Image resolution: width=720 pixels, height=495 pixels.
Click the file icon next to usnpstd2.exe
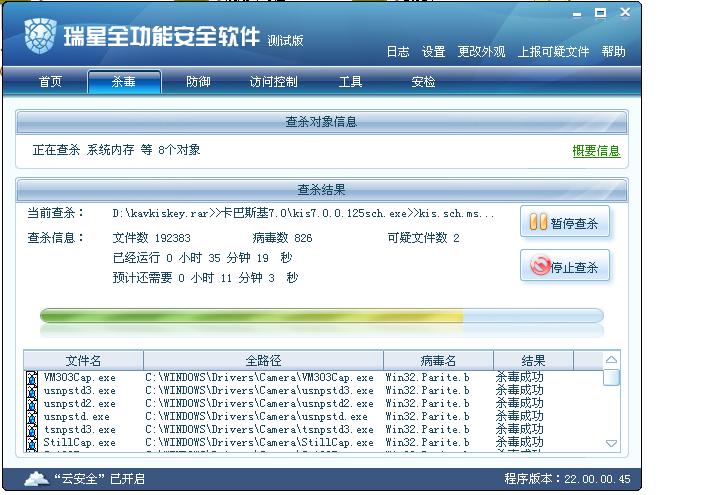point(32,404)
